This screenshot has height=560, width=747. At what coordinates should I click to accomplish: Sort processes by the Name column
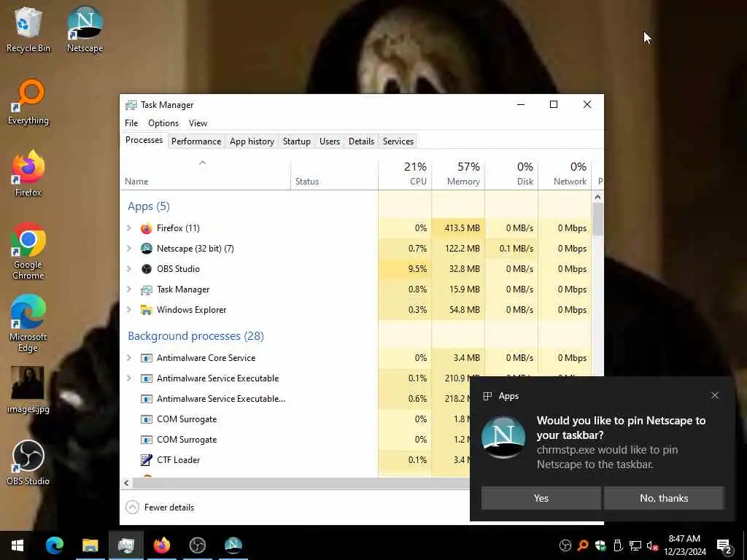(205, 175)
